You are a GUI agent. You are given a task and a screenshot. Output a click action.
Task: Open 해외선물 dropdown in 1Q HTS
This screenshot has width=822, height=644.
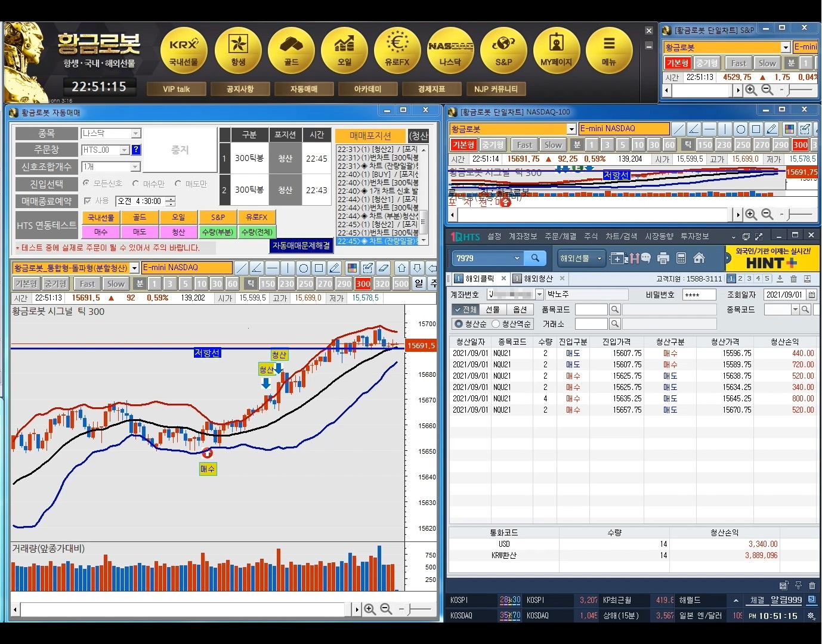click(x=582, y=258)
